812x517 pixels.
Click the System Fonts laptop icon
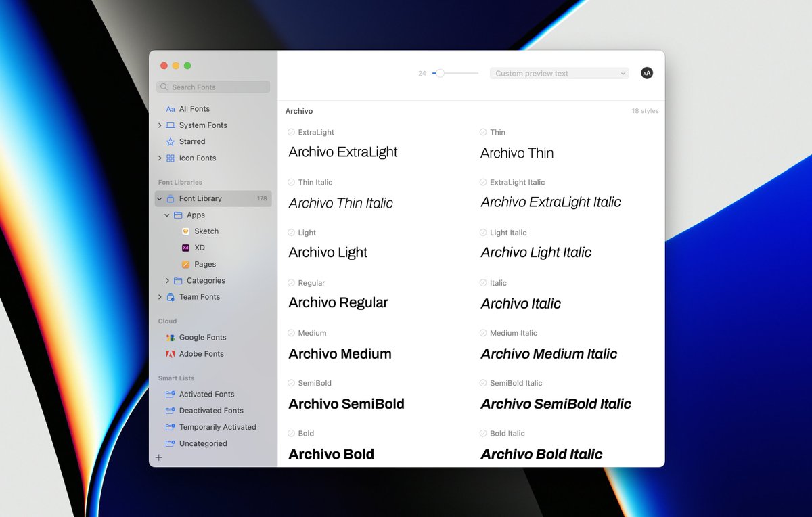[171, 125]
